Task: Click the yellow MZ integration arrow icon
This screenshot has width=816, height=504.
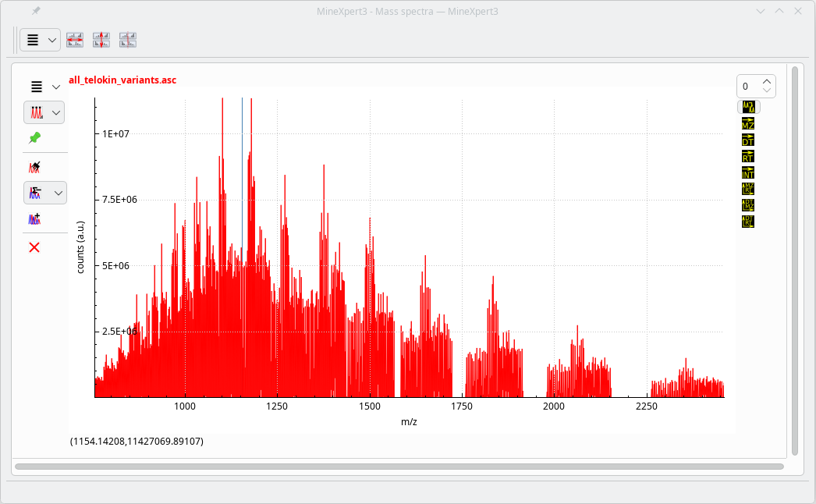Action: coord(748,123)
